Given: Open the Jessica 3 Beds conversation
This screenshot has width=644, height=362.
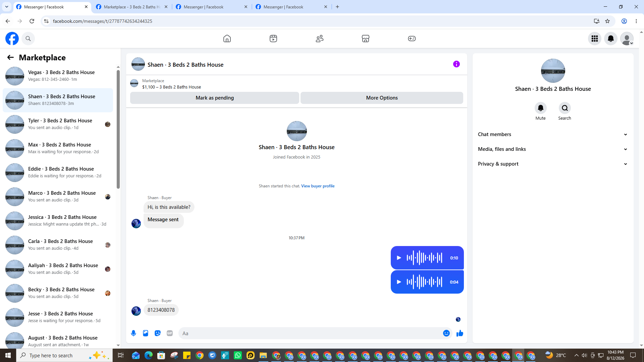Looking at the screenshot, I should (x=58, y=221).
